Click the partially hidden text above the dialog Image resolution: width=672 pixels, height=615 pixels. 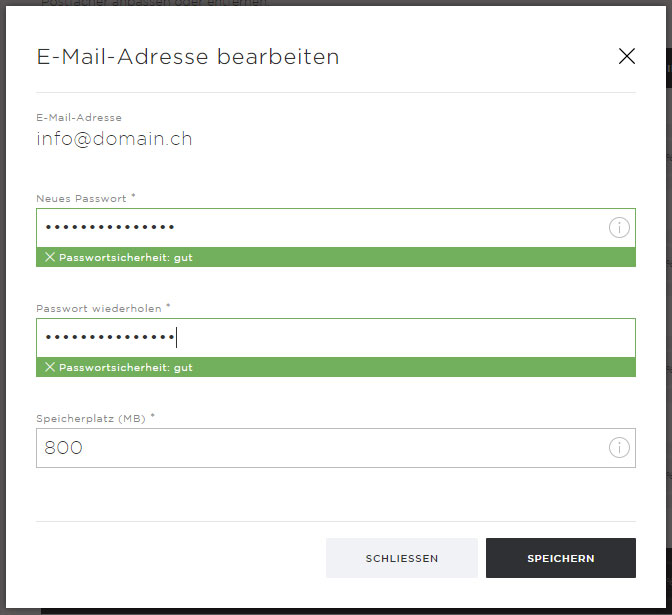(x=154, y=3)
